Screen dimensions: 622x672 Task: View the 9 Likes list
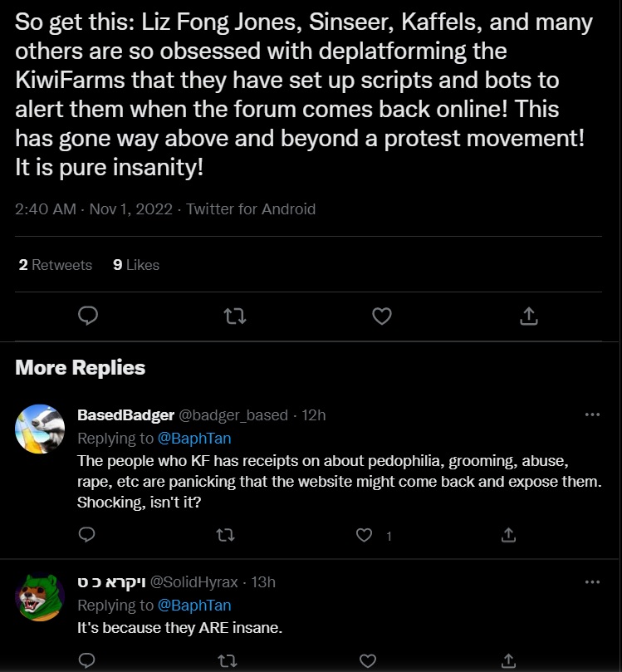point(136,265)
